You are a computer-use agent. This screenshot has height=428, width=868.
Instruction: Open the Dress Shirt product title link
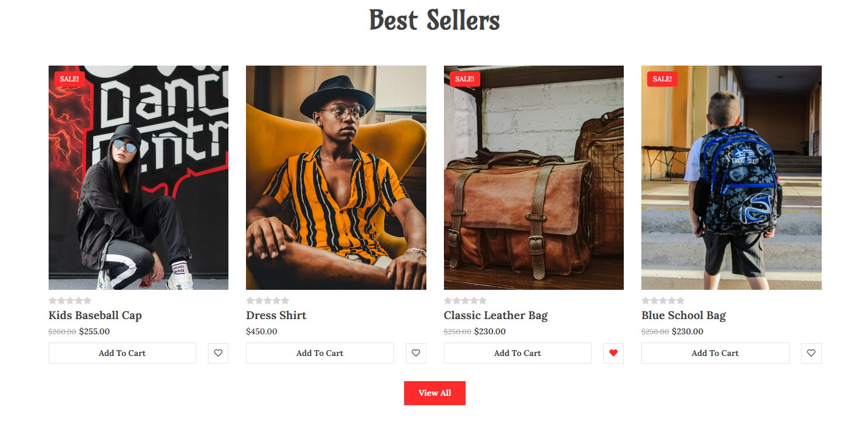tap(276, 316)
